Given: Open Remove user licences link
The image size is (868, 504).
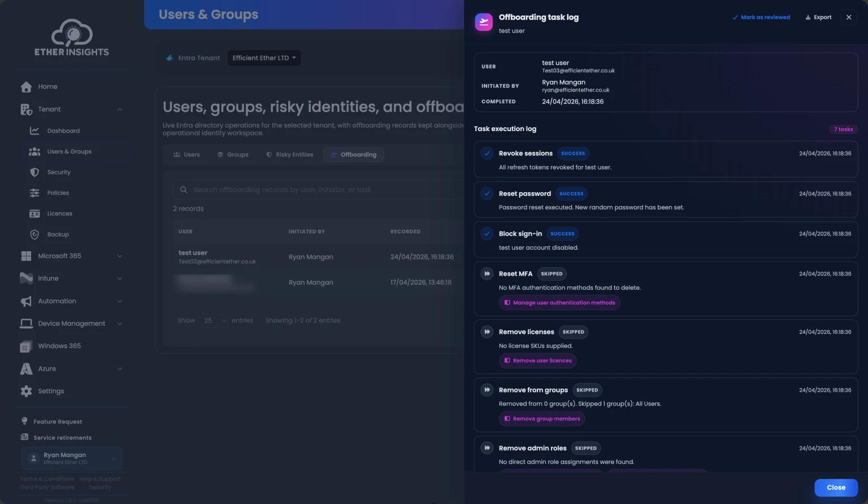Looking at the screenshot, I should pos(537,360).
